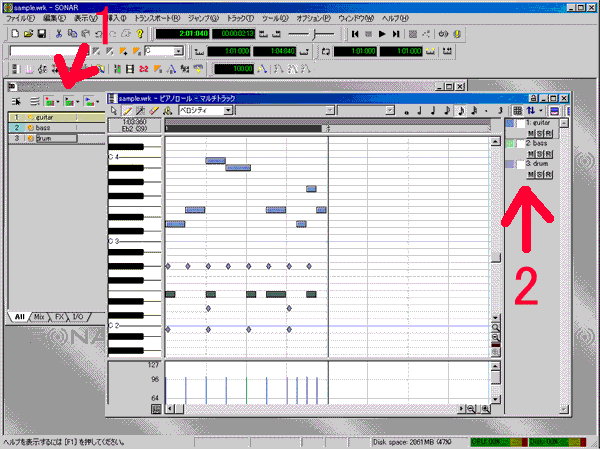The height and width of the screenshot is (450, 600).
Task: Click the Audio engine speaker icon
Action: (443, 34)
